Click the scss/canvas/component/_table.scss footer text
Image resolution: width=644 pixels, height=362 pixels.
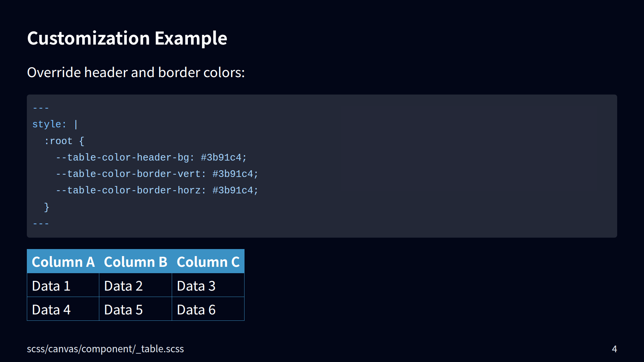pyautogui.click(x=105, y=349)
